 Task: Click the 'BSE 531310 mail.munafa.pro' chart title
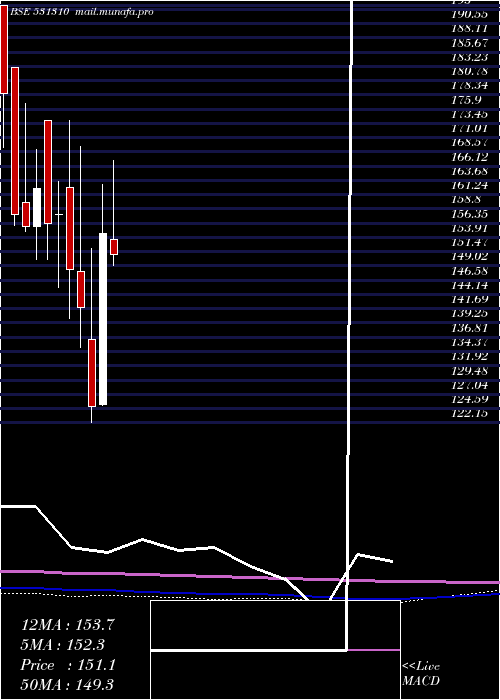[82, 12]
